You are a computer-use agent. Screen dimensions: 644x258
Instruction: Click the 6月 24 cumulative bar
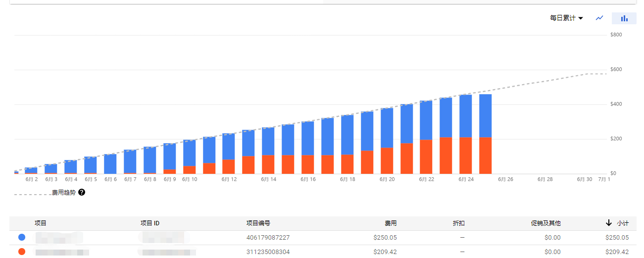[465, 134]
